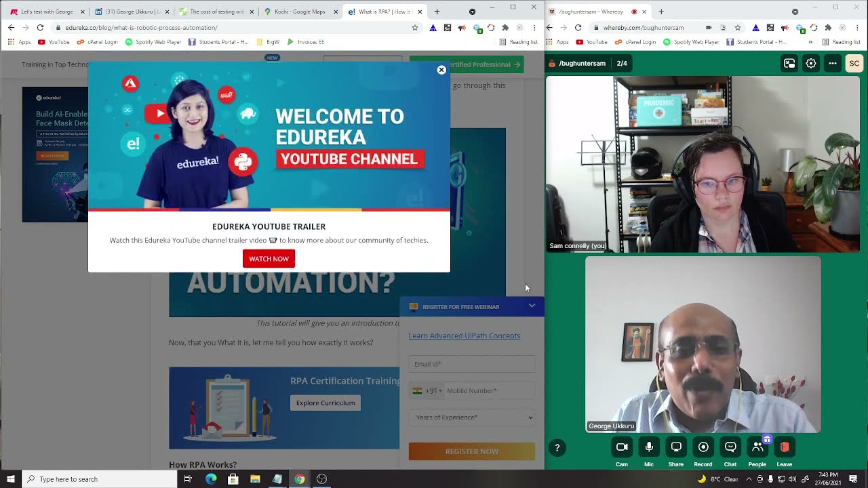Screen dimensions: 868x488
Task: Click the picture-in-picture icon in Whereby
Action: [x=789, y=63]
